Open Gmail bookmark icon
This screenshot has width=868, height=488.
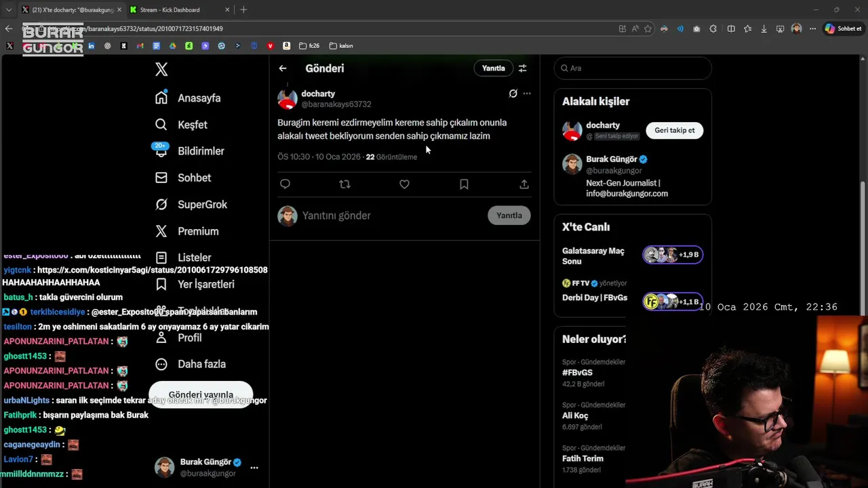tap(140, 46)
